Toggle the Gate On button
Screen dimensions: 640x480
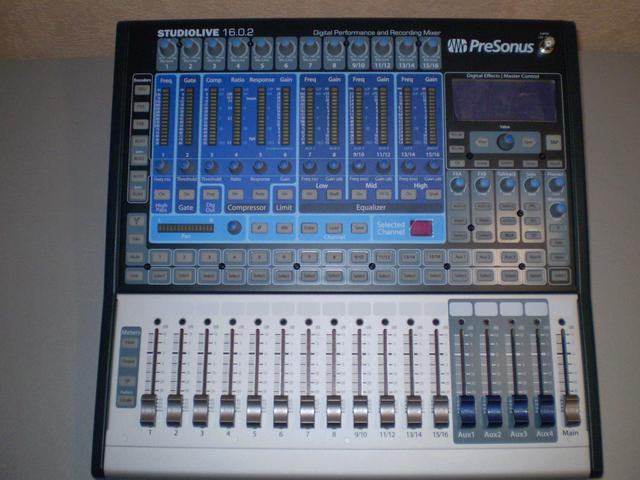click(x=185, y=193)
